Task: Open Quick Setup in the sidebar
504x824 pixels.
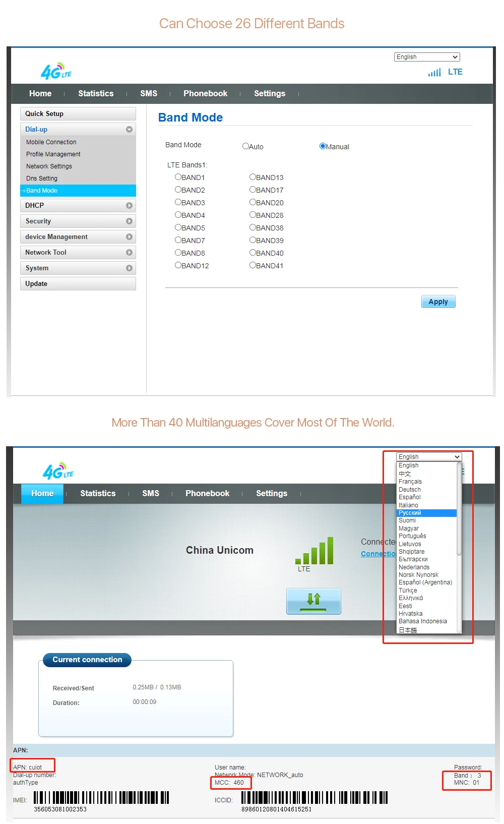Action: (78, 114)
